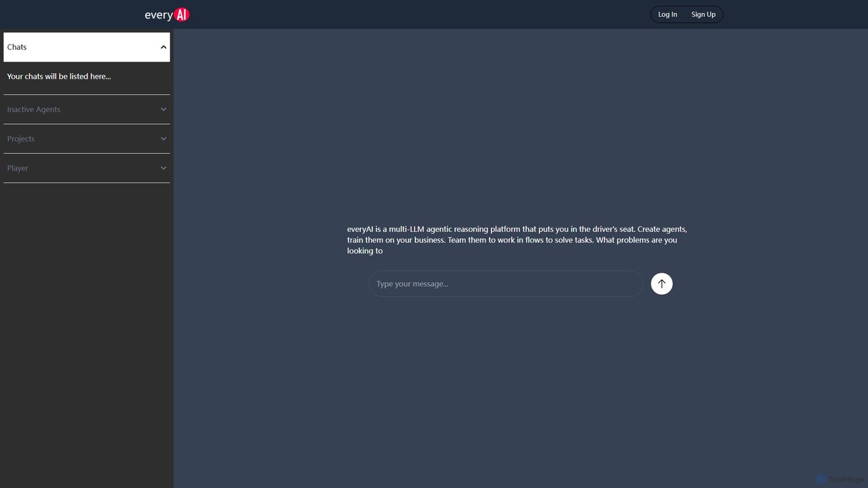Viewport: 868px width, 488px height.
Task: Click the Sign Up button
Action: (703, 14)
